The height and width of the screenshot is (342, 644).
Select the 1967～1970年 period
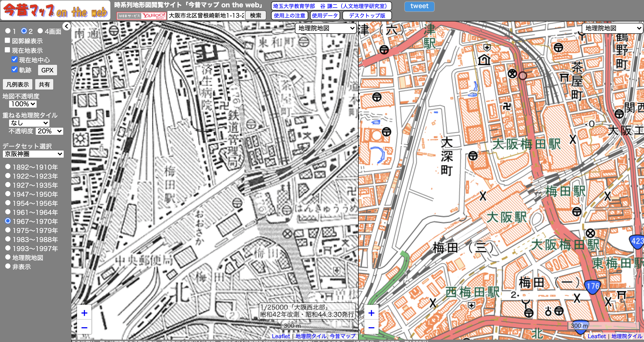(8, 221)
